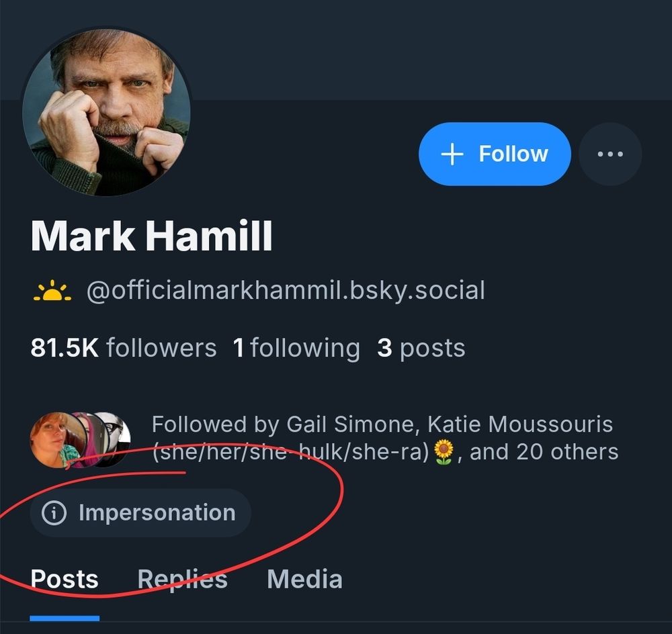This screenshot has width=672, height=634.
Task: Click the 3 posts count
Action: click(x=421, y=347)
